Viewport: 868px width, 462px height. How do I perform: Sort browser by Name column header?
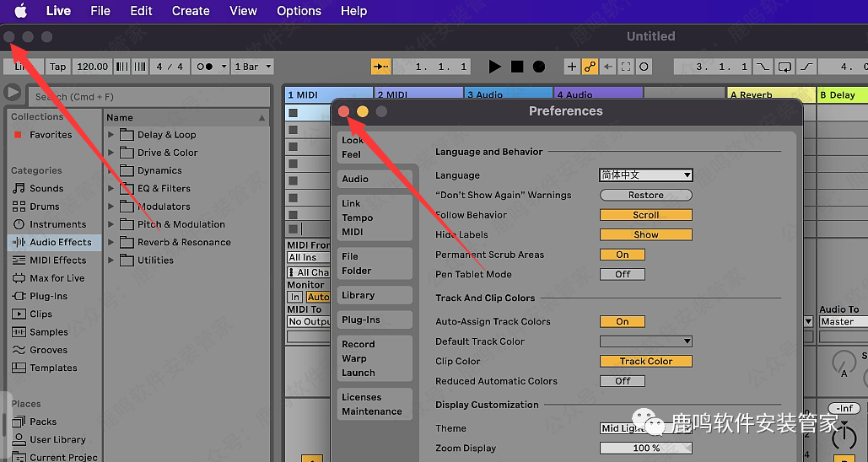(186, 117)
